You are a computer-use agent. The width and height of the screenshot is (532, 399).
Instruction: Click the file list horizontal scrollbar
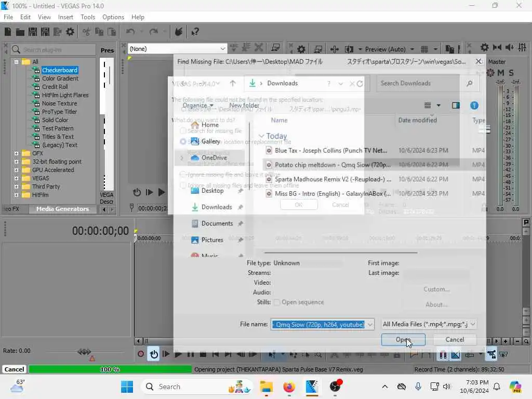341,252
